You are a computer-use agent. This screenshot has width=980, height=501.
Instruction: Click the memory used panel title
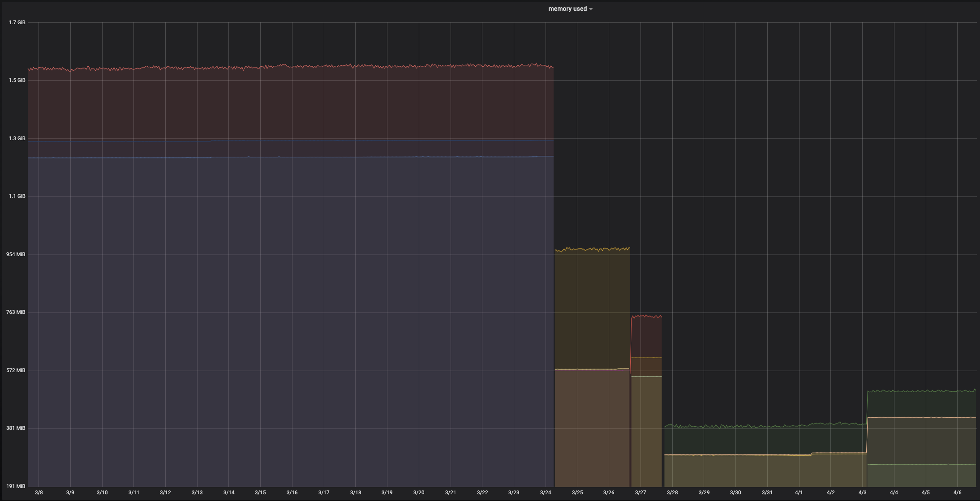click(x=568, y=9)
